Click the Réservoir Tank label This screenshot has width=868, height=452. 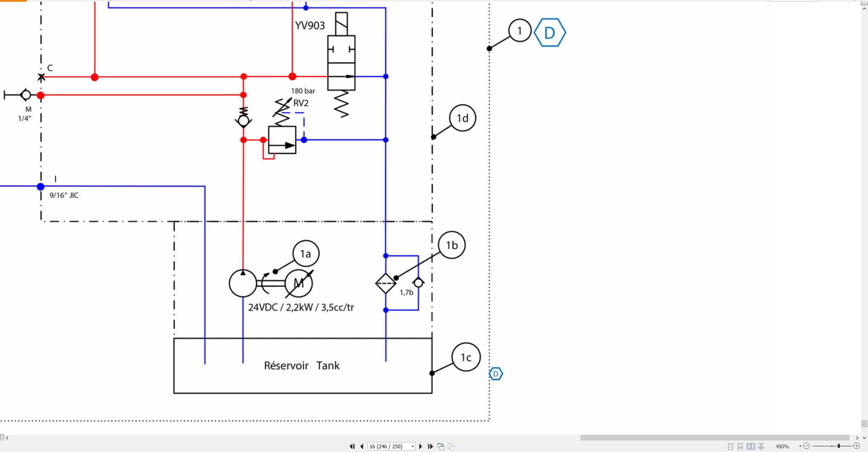[302, 366]
